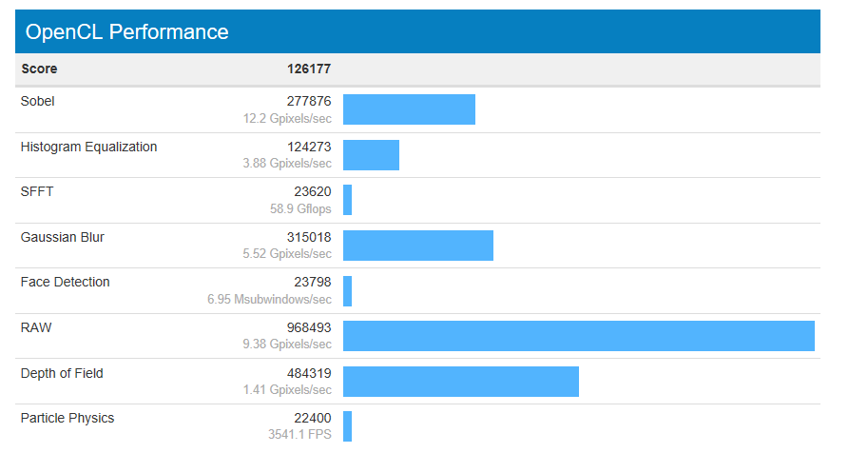868x453 pixels.
Task: Click the Histogram Equalization bar
Action: point(371,155)
